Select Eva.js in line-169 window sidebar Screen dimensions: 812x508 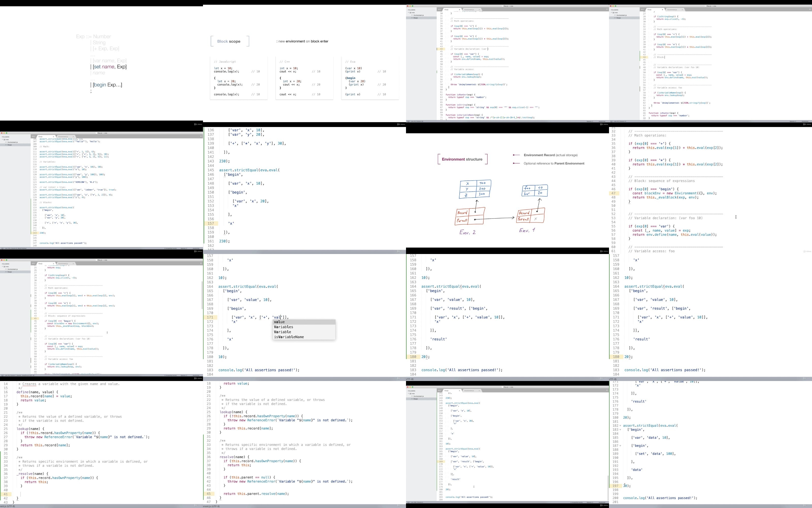click(x=415, y=399)
